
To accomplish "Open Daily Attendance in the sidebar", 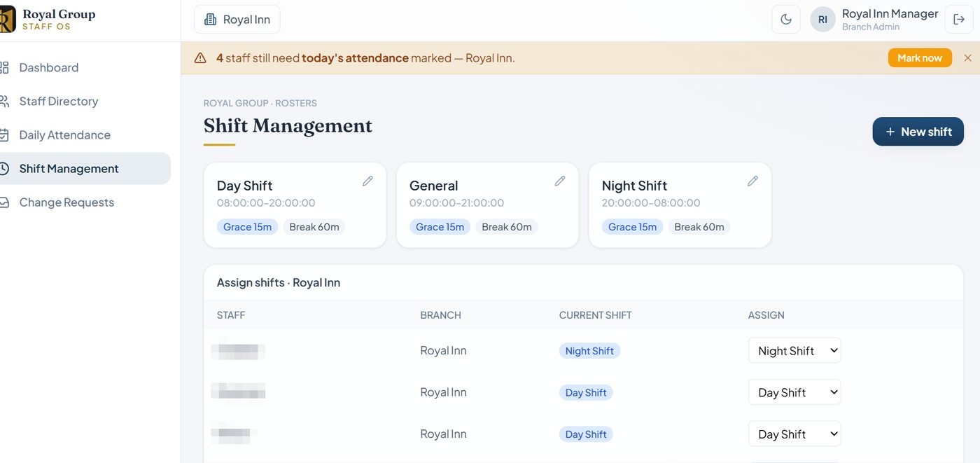I will coord(85,135).
